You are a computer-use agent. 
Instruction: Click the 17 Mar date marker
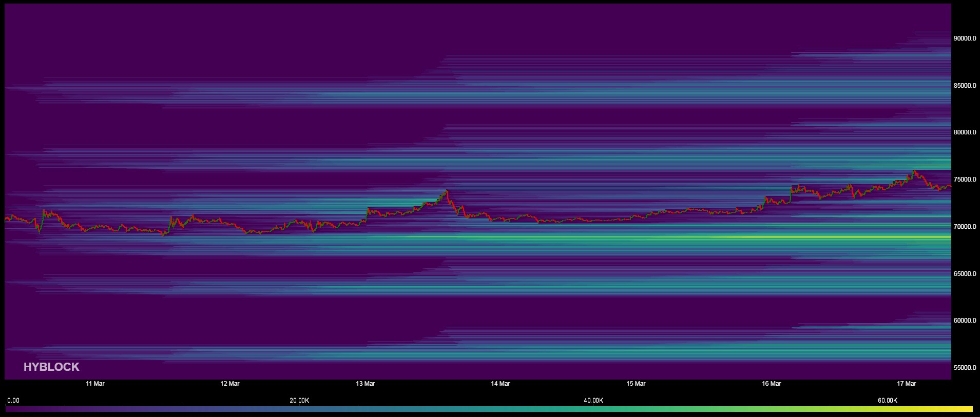click(906, 384)
